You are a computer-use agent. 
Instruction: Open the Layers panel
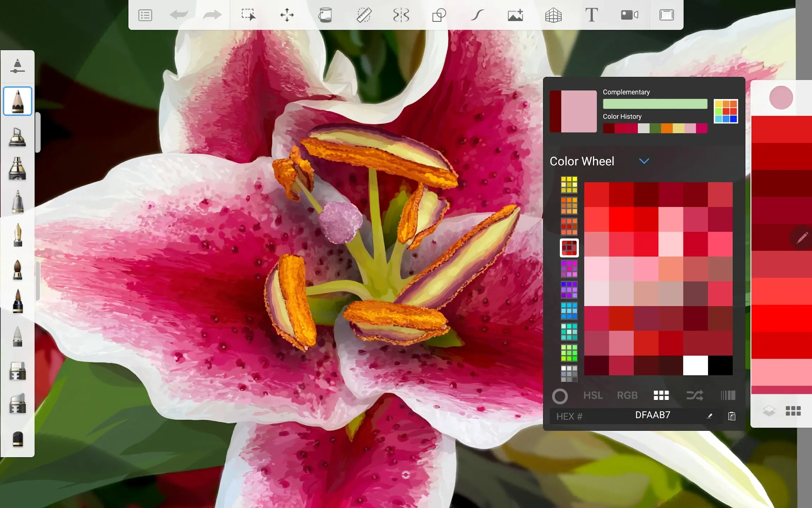click(x=769, y=410)
